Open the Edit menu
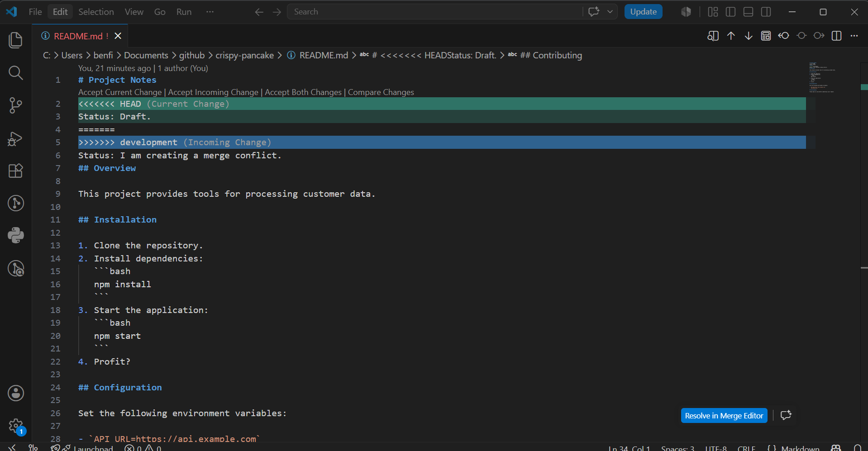Viewport: 868px width, 451px height. point(60,12)
